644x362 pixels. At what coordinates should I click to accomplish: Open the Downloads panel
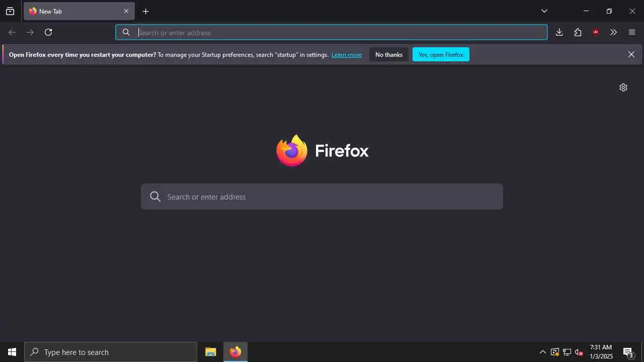pyautogui.click(x=559, y=32)
